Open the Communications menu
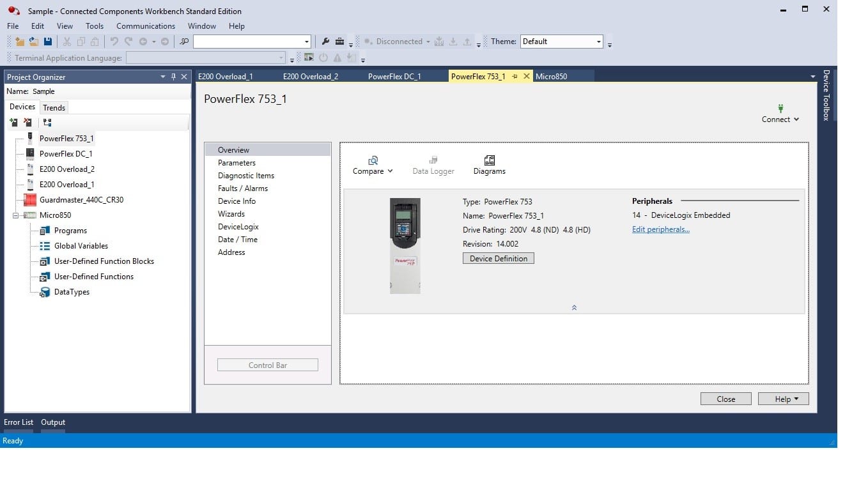The height and width of the screenshot is (483, 868). [x=145, y=26]
